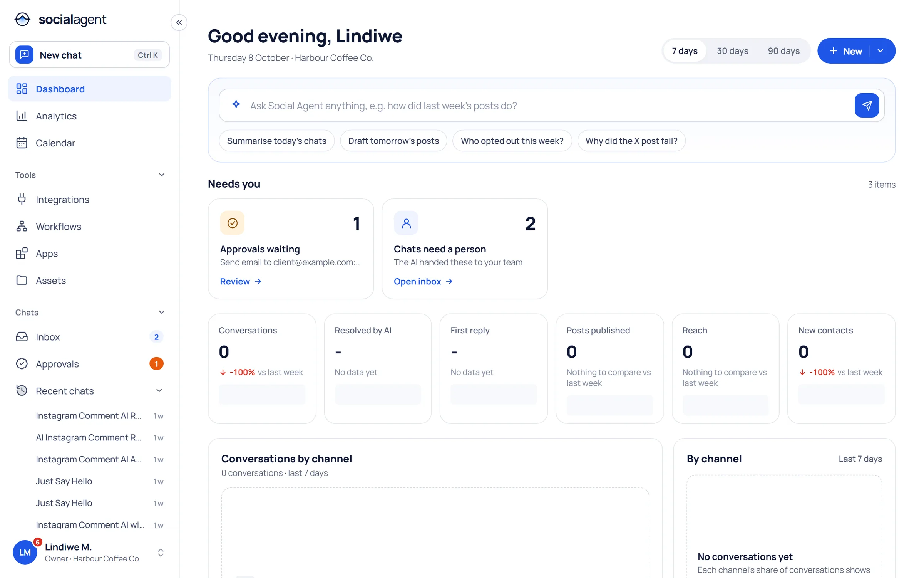Switch to the 90 days range
The image size is (924, 578).
point(783,50)
